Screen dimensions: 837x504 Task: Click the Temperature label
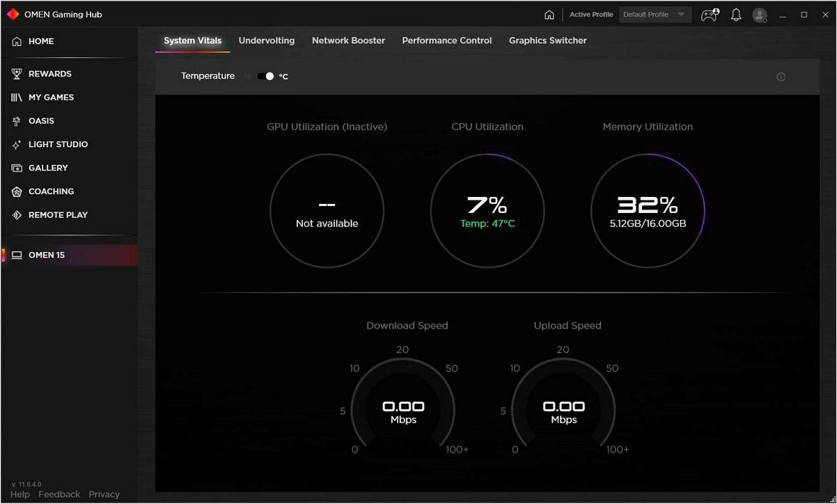tap(208, 76)
